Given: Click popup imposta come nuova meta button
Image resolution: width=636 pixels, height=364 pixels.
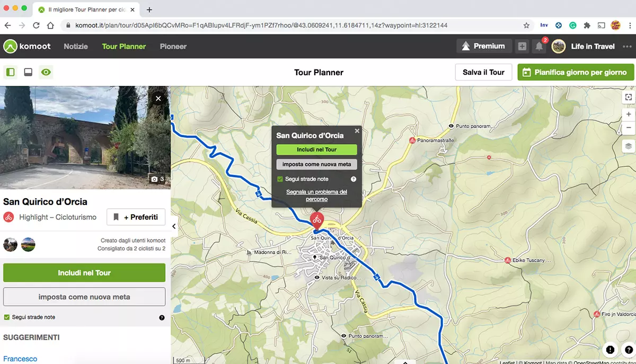Looking at the screenshot, I should [x=316, y=164].
